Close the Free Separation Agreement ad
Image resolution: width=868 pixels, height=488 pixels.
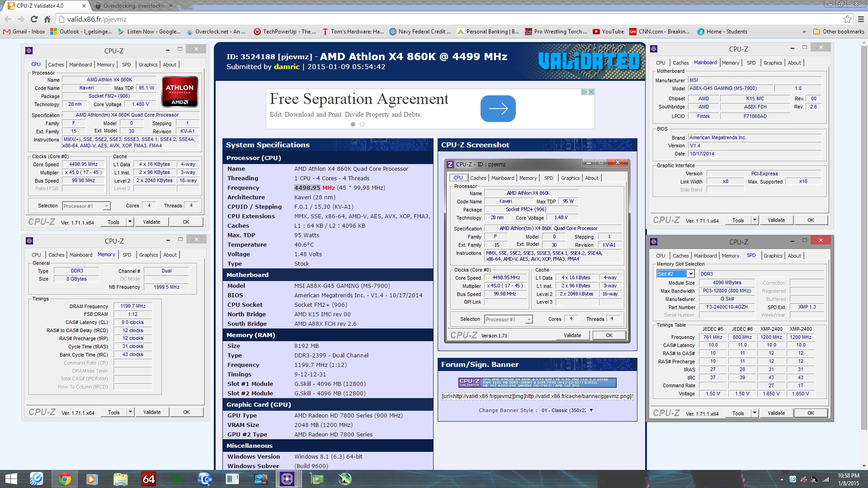[591, 92]
